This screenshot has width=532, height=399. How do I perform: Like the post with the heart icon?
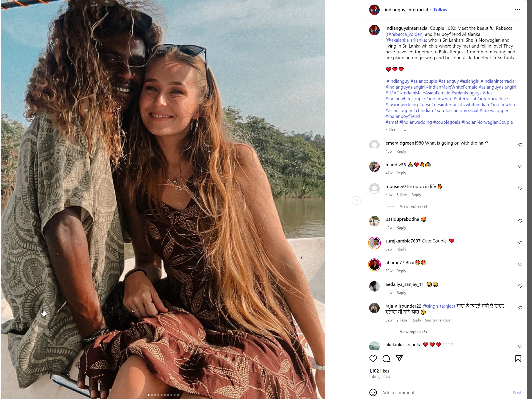(373, 359)
